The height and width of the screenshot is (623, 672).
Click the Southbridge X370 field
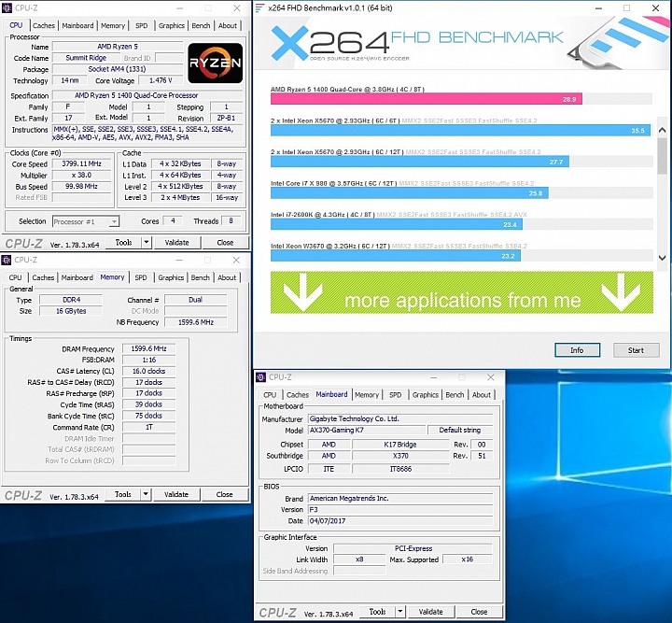(x=400, y=456)
